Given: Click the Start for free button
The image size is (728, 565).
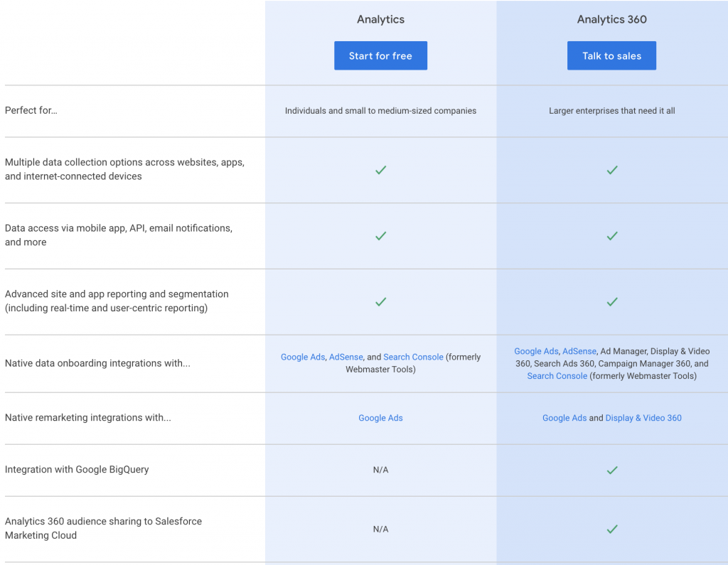Looking at the screenshot, I should [380, 56].
